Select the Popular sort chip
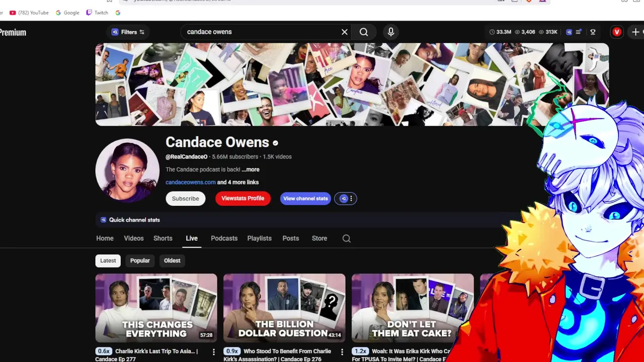 (140, 260)
